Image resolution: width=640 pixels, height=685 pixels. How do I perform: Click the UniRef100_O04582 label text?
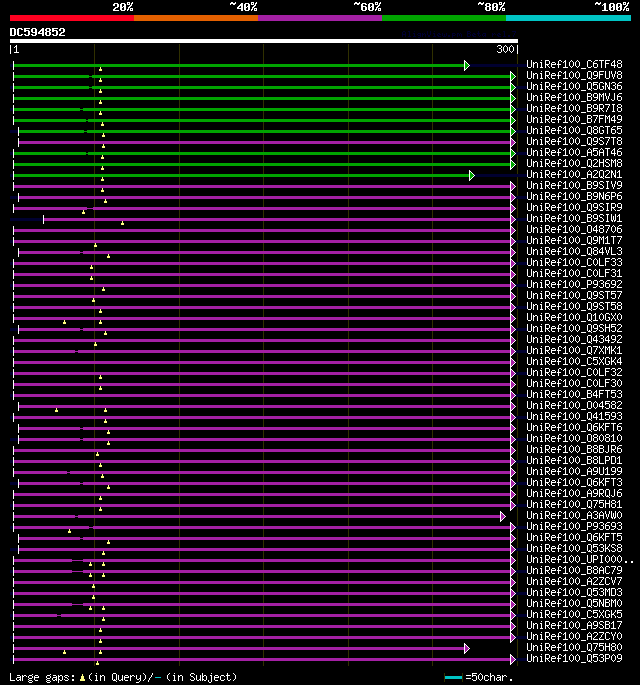pyautogui.click(x=574, y=405)
